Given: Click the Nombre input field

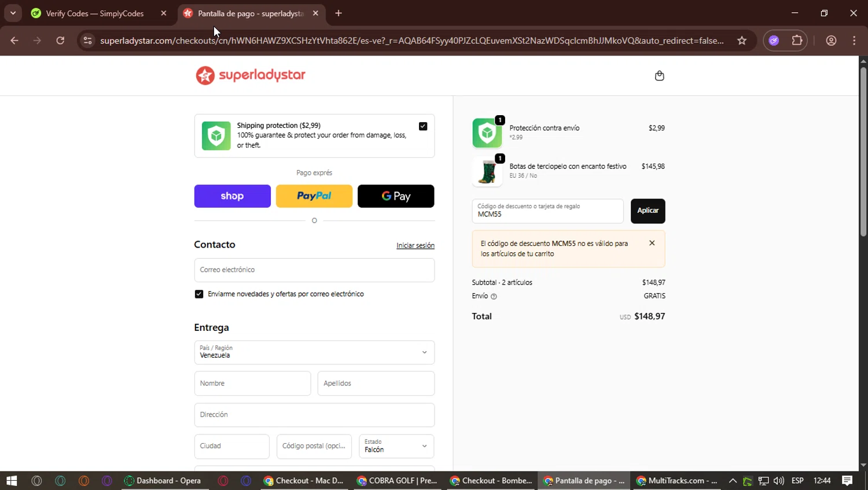Looking at the screenshot, I should click(252, 384).
